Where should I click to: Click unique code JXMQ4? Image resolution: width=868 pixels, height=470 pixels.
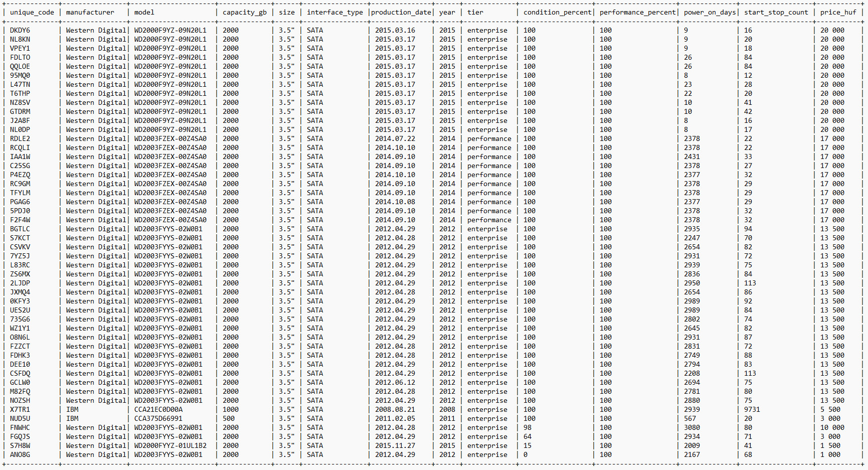[x=20, y=292]
